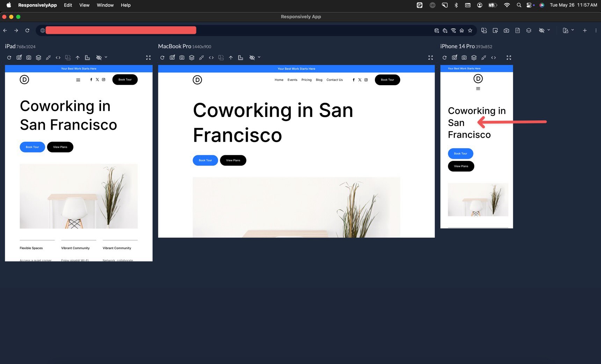Set homepage with the house icon
The image size is (601, 364).
pos(462,30)
